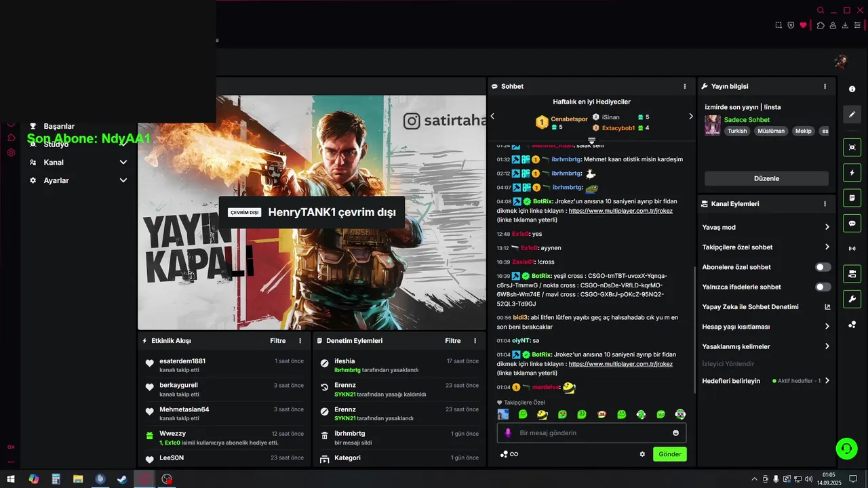This screenshot has height=488, width=868.
Task: Open the Denetim Eylemleri three-dot menu
Action: pos(475,341)
